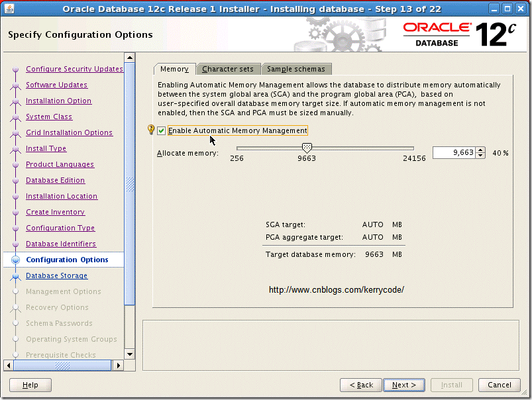Viewport: 532px width, 400px height.
Task: Click the horizontal scrollbar thumb under step list
Action: pyautogui.click(x=62, y=366)
